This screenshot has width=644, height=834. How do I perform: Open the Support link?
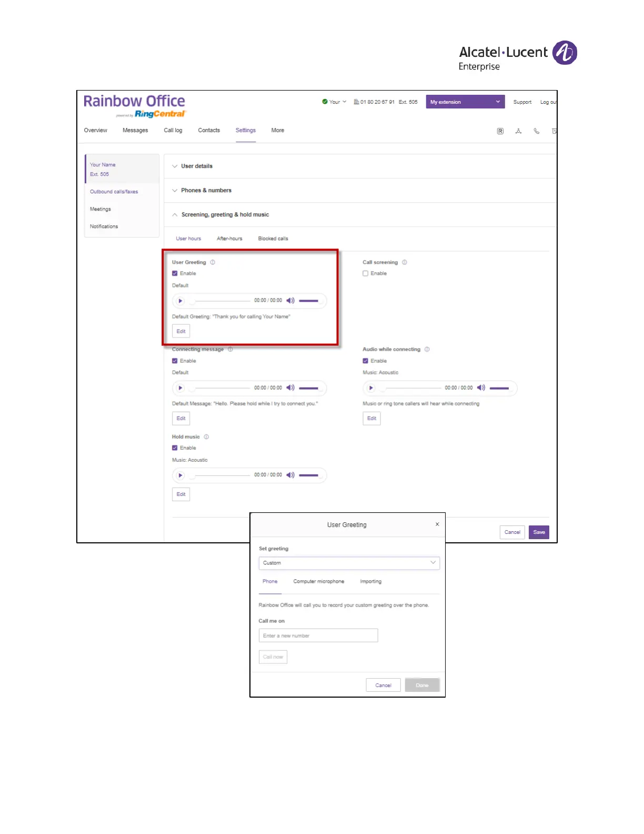(522, 102)
